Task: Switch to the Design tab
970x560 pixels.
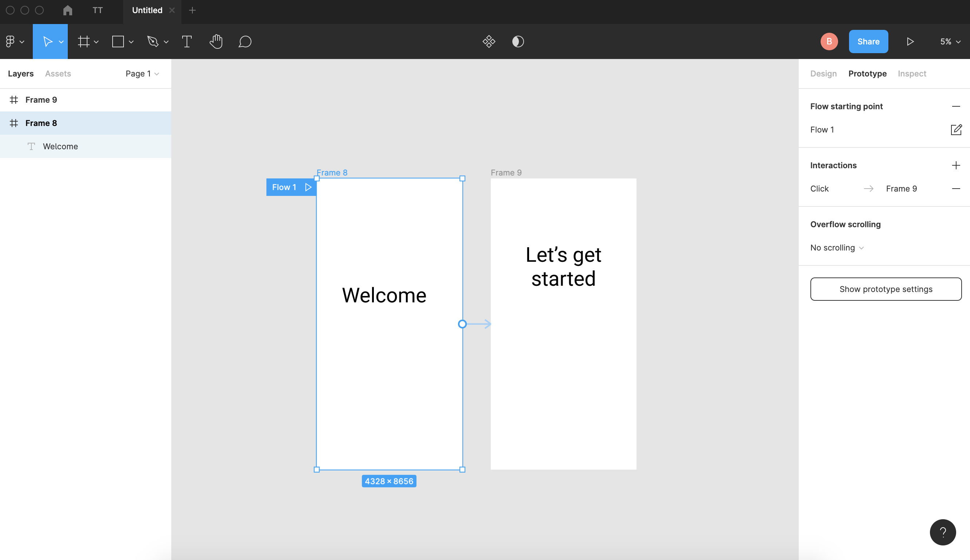Action: (822, 73)
